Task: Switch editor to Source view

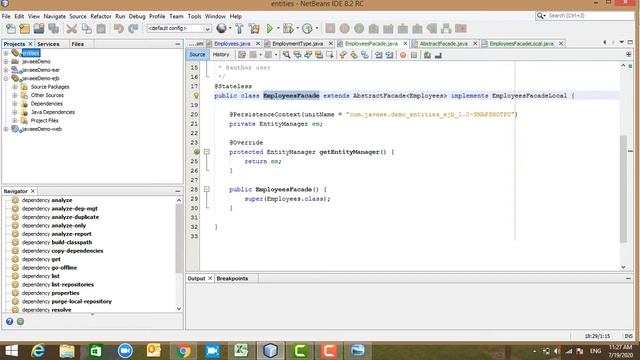Action: (197, 55)
